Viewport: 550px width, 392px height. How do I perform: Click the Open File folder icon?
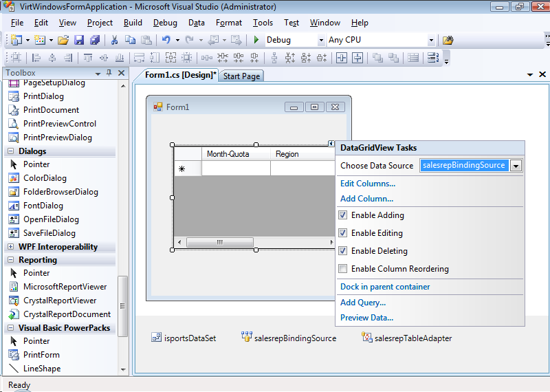pyautogui.click(x=63, y=40)
